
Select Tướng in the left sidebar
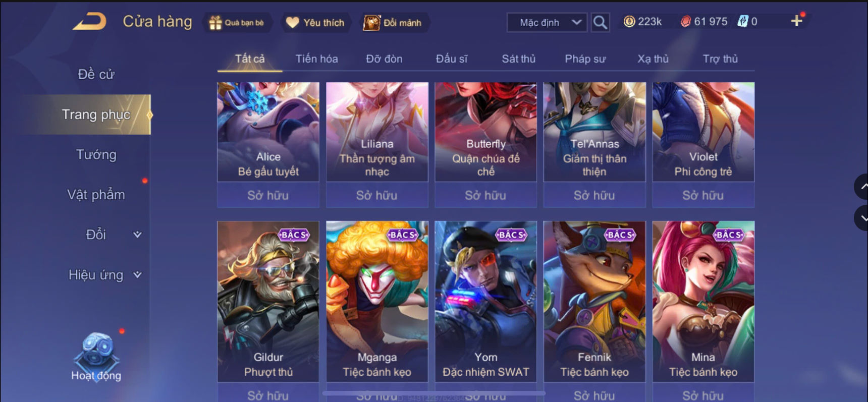tap(96, 154)
